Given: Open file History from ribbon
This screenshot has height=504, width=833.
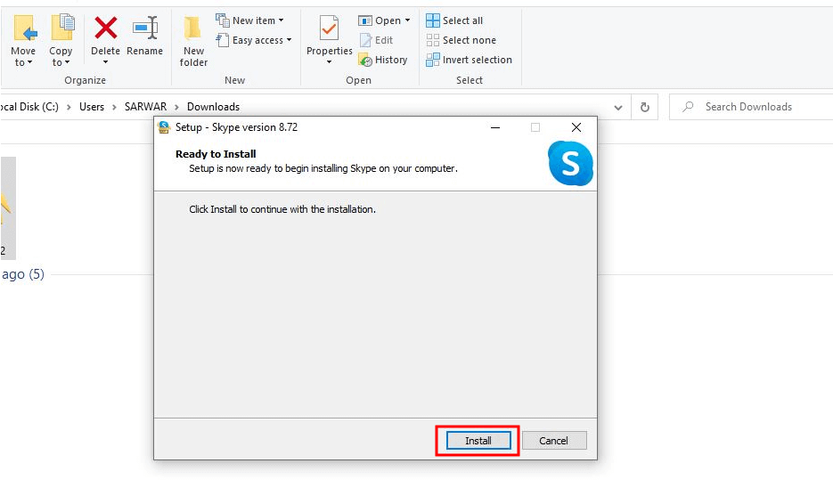Looking at the screenshot, I should [x=383, y=60].
